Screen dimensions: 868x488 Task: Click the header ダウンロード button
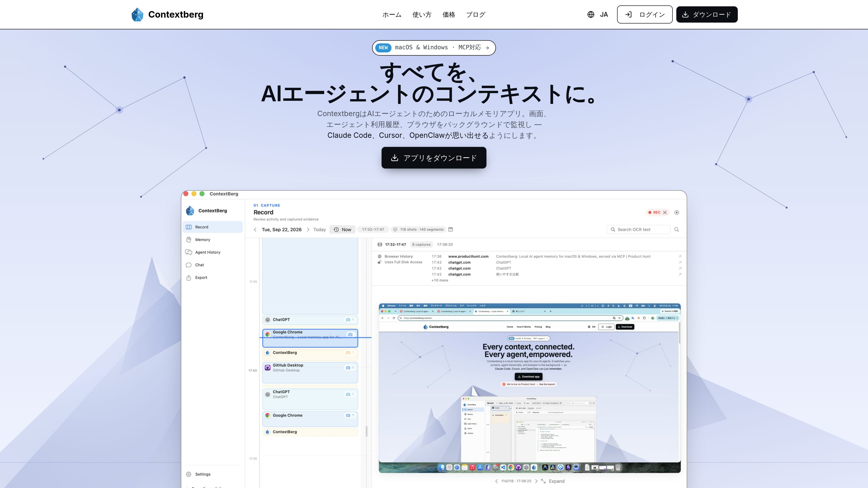707,14
